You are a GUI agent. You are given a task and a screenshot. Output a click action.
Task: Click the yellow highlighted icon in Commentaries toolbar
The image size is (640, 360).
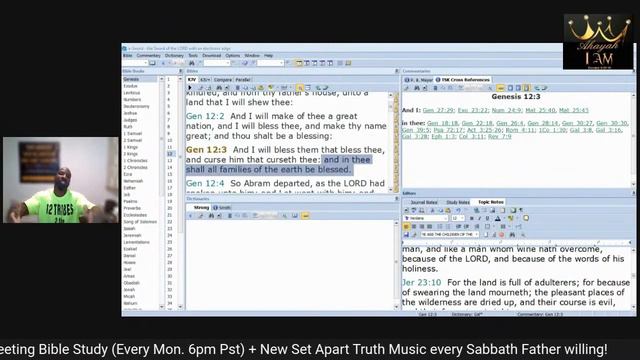tap(501, 88)
